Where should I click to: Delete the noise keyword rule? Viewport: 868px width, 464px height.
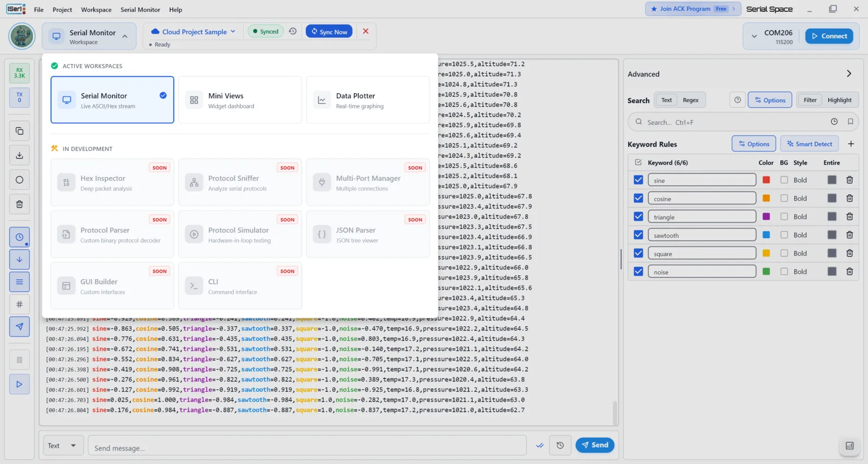point(850,271)
